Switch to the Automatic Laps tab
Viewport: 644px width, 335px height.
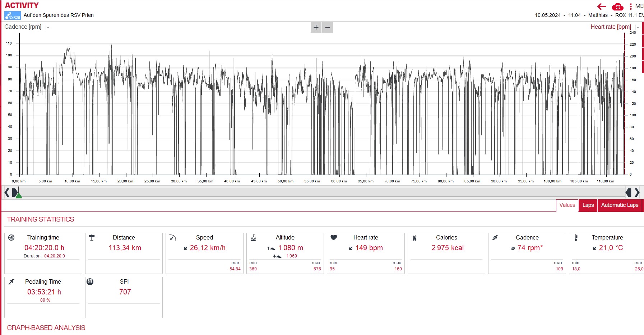click(620, 205)
